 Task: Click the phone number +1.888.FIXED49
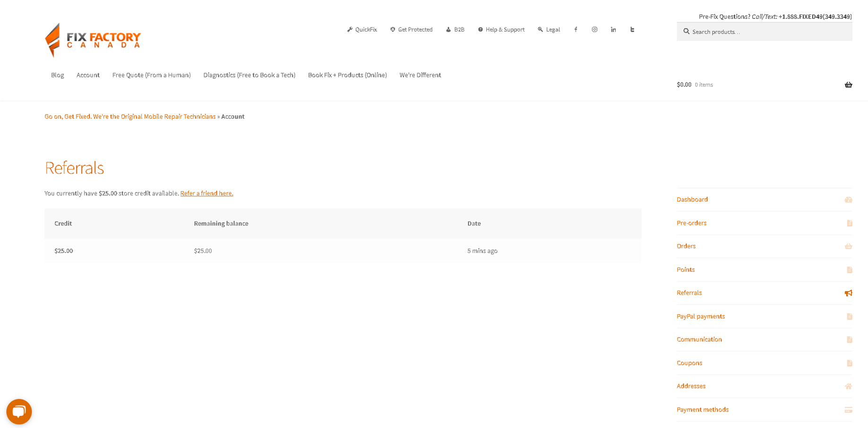[815, 17]
